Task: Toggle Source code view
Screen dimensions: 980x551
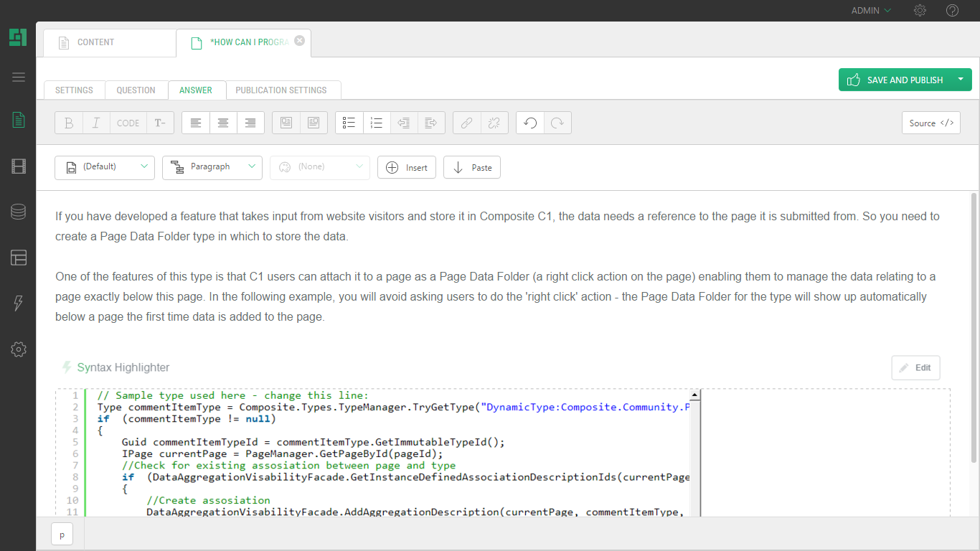Action: (x=930, y=123)
